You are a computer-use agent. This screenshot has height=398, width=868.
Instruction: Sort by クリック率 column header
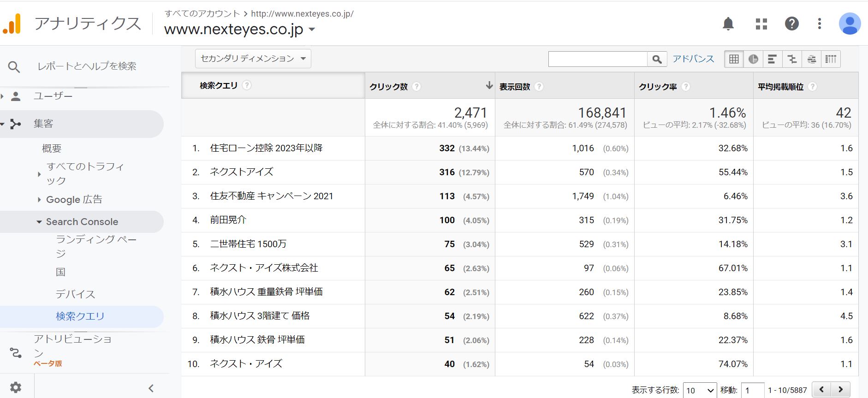(658, 87)
